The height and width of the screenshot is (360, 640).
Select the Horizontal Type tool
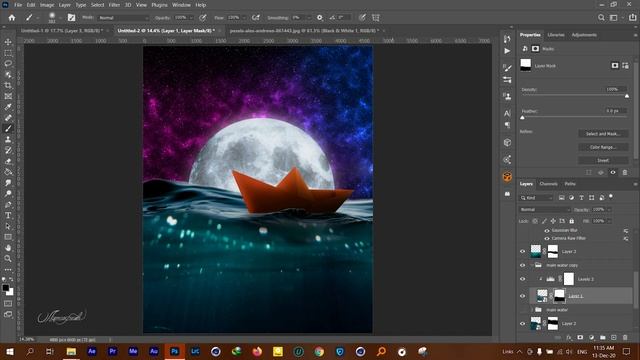[x=8, y=215]
